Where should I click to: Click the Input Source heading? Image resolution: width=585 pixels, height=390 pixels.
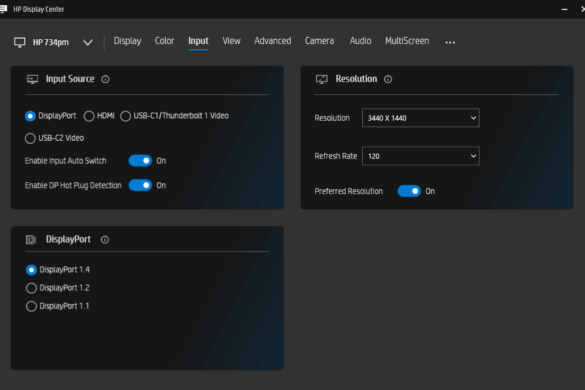(70, 79)
